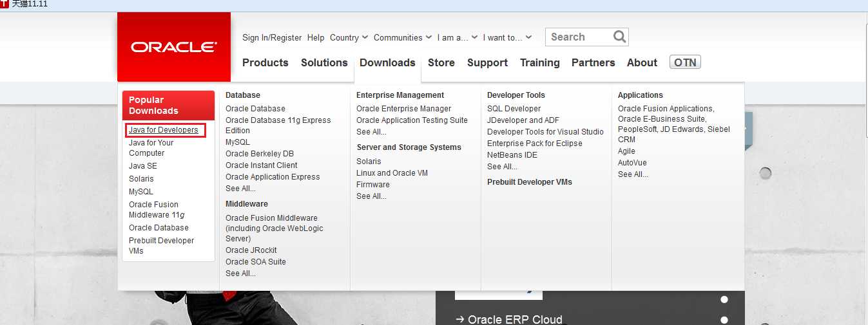Click Prebuilt Developer VMs heading link
Image resolution: width=868 pixels, height=325 pixels.
tap(530, 182)
